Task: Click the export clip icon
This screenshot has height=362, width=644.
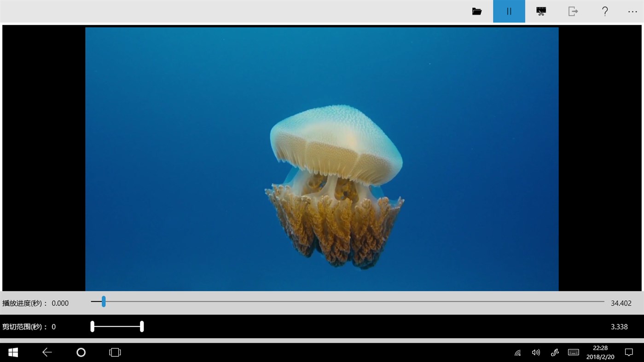Action: click(x=573, y=11)
